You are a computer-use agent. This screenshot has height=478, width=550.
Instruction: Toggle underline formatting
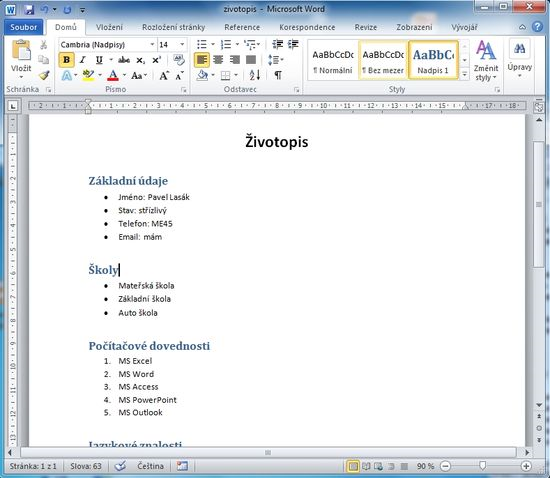99,60
